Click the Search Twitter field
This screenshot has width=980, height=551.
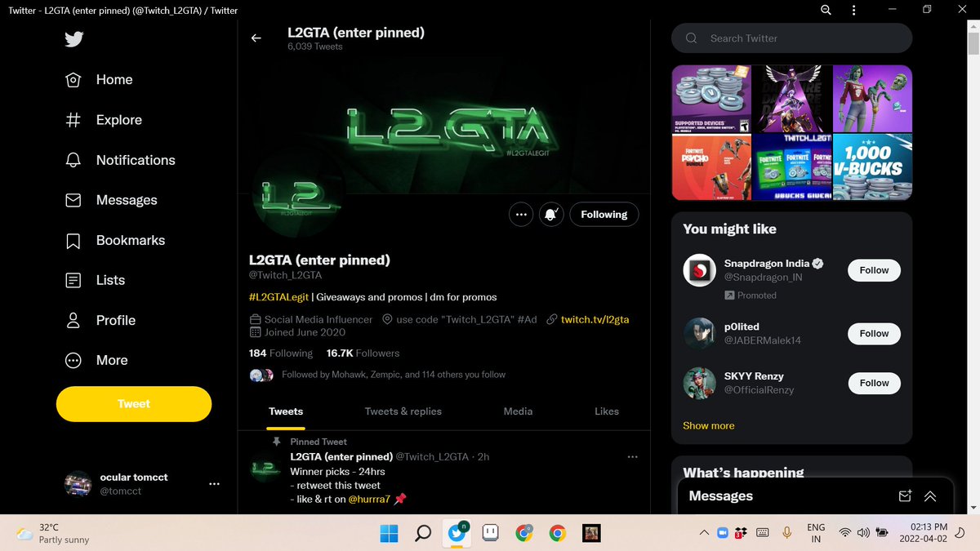pyautogui.click(x=791, y=38)
